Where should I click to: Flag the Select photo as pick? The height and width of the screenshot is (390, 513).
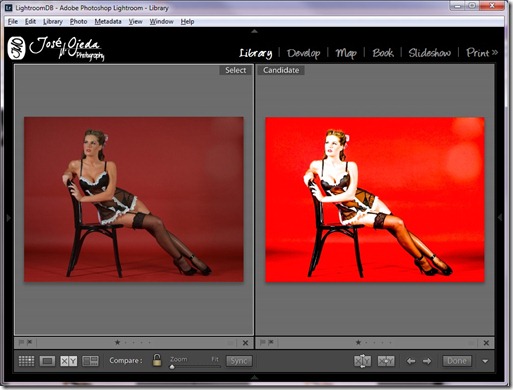point(21,342)
